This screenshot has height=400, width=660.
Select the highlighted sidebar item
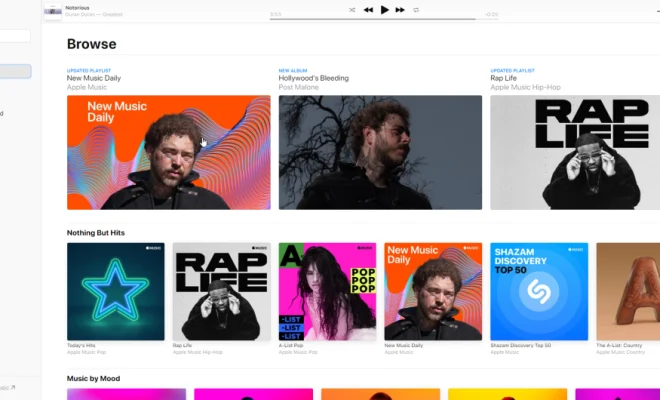coord(15,71)
